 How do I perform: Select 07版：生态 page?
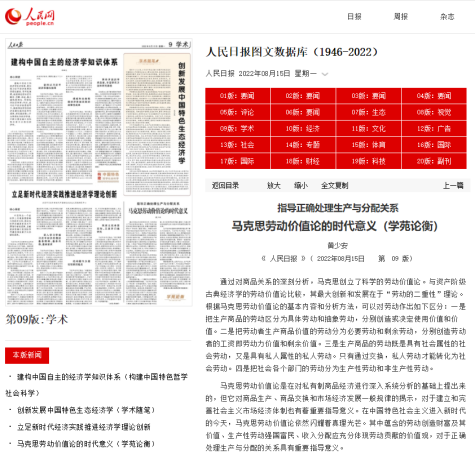click(369, 112)
